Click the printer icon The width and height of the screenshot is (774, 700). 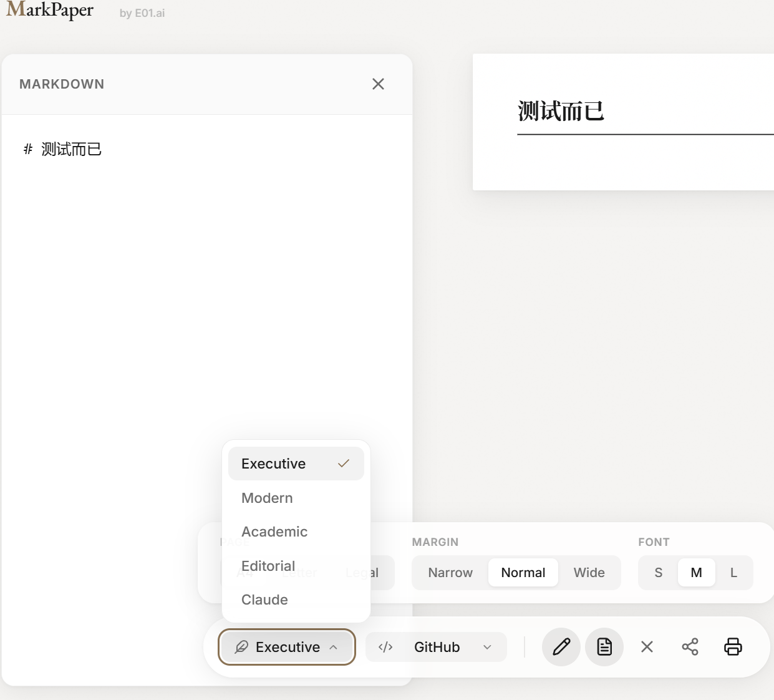pyautogui.click(x=733, y=647)
